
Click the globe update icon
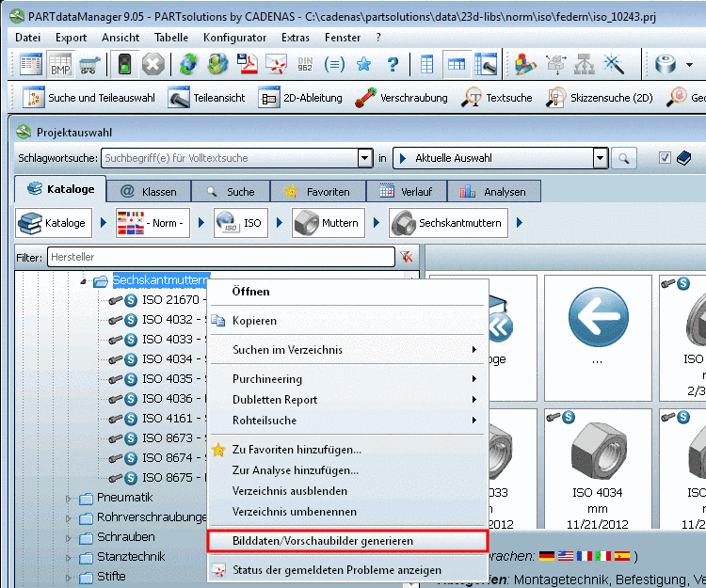(x=218, y=64)
